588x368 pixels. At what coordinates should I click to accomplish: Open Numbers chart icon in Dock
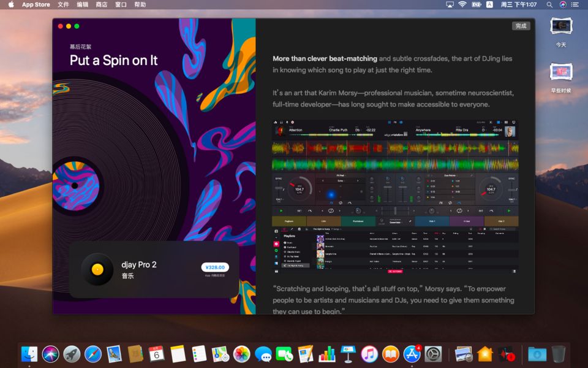(x=326, y=354)
